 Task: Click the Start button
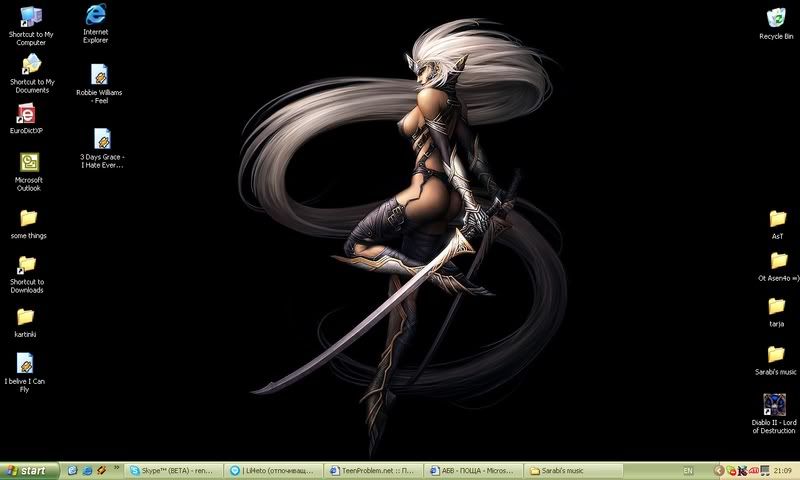28,470
